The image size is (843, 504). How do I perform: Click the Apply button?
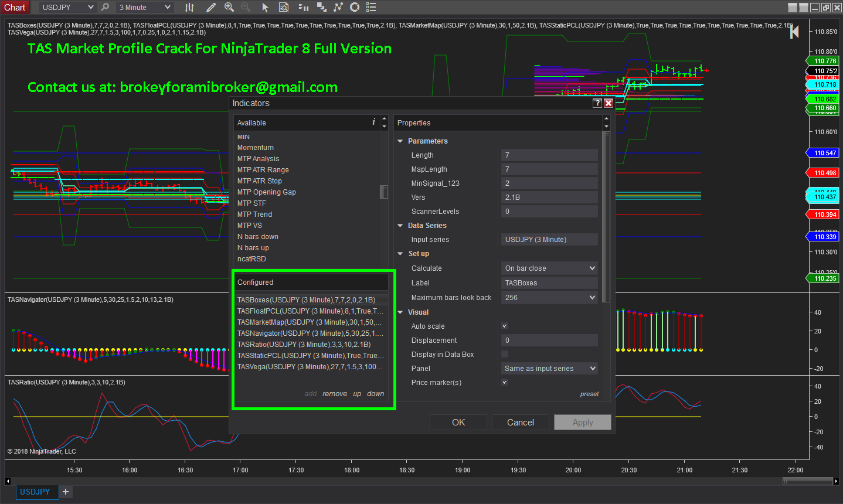coord(583,422)
